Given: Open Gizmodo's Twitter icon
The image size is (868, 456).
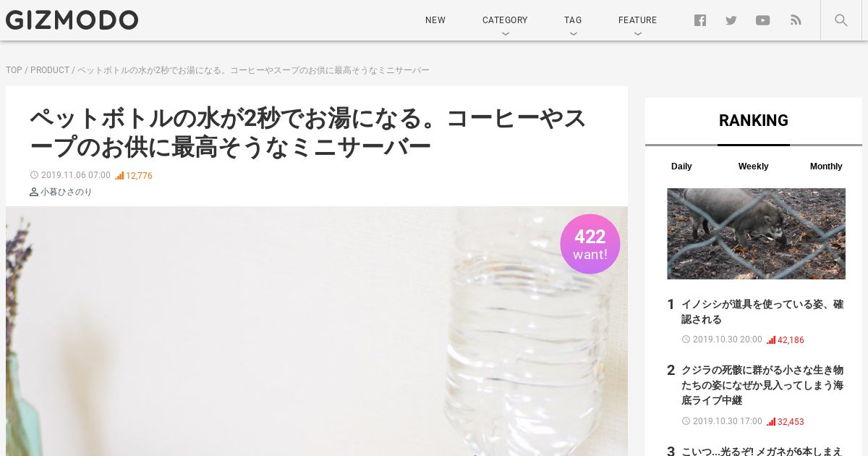Looking at the screenshot, I should (x=731, y=20).
